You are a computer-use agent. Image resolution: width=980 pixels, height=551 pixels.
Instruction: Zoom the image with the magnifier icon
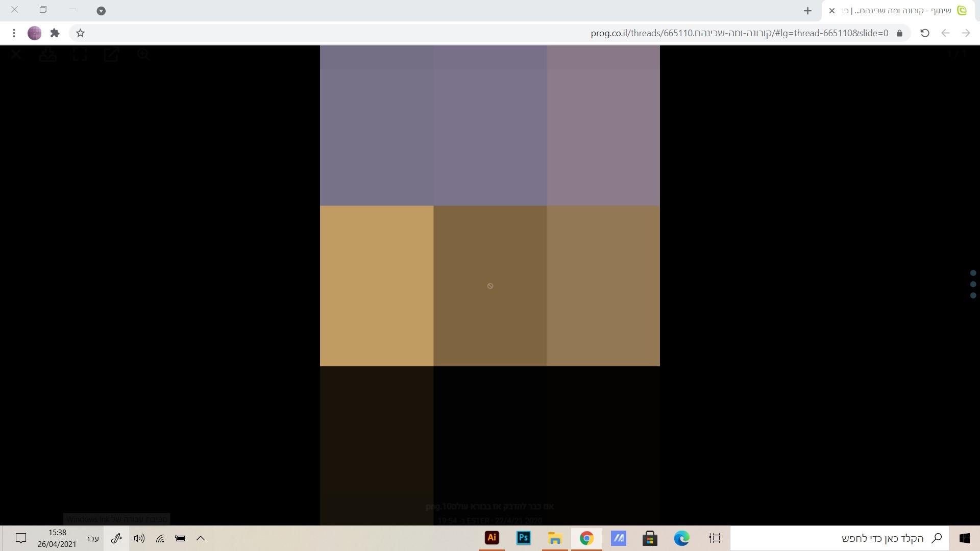click(x=143, y=55)
